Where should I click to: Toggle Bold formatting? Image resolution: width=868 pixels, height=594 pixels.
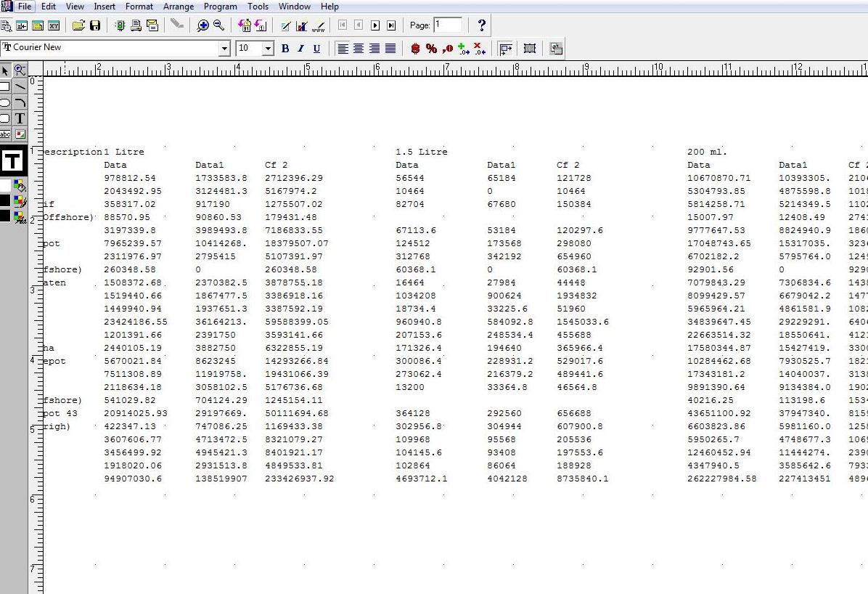coord(284,49)
